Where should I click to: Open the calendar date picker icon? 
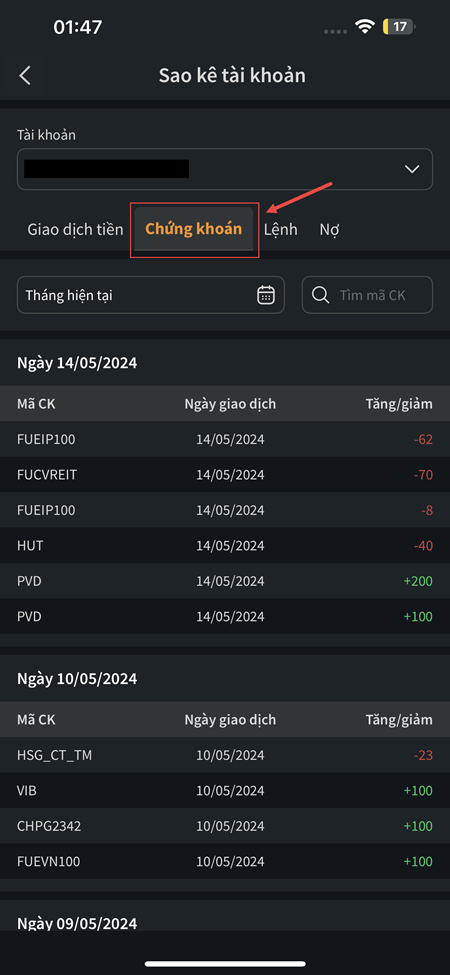(x=266, y=295)
